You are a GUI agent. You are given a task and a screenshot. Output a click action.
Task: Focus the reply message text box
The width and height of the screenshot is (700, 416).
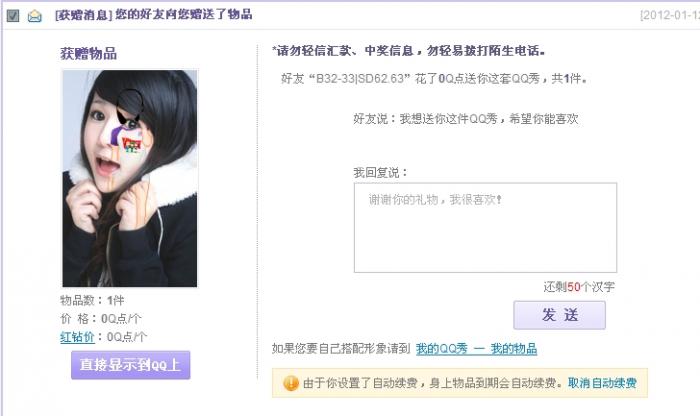[485, 228]
